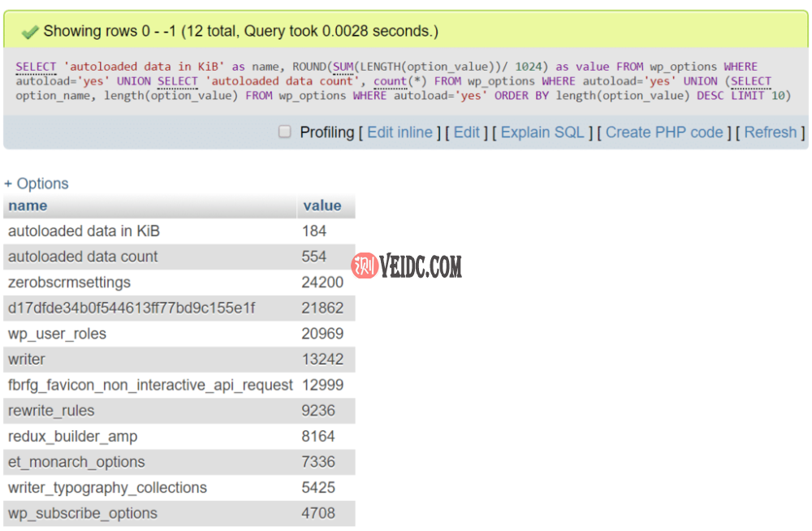
Task: Sort by the value column header
Action: [x=322, y=205]
